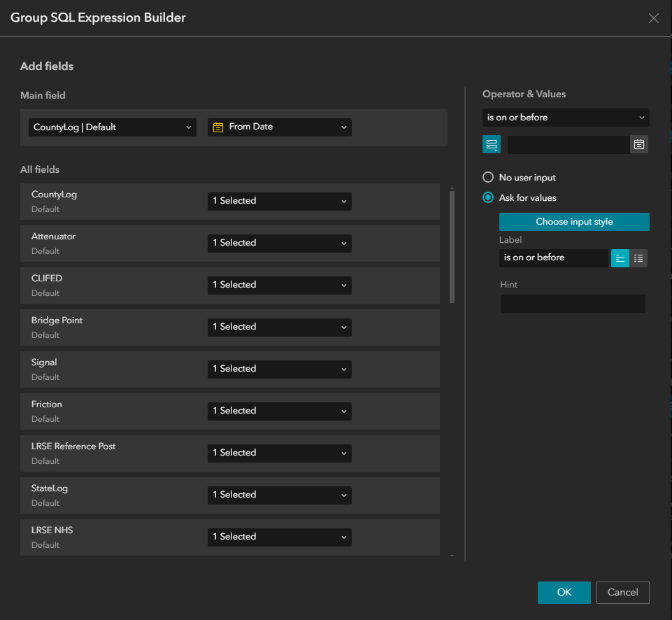Click inside the Hint input field
This screenshot has width=672, height=620.
coord(572,303)
